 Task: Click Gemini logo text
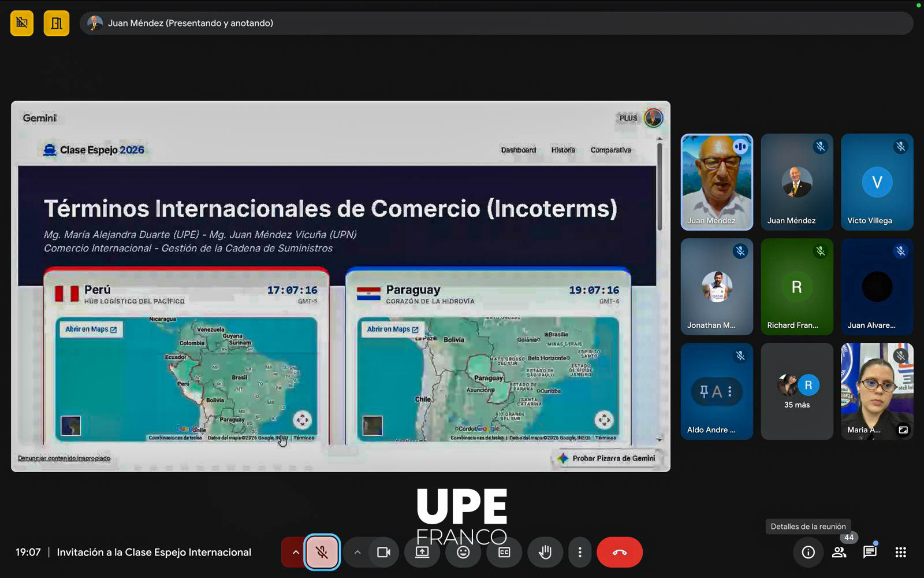tap(40, 118)
